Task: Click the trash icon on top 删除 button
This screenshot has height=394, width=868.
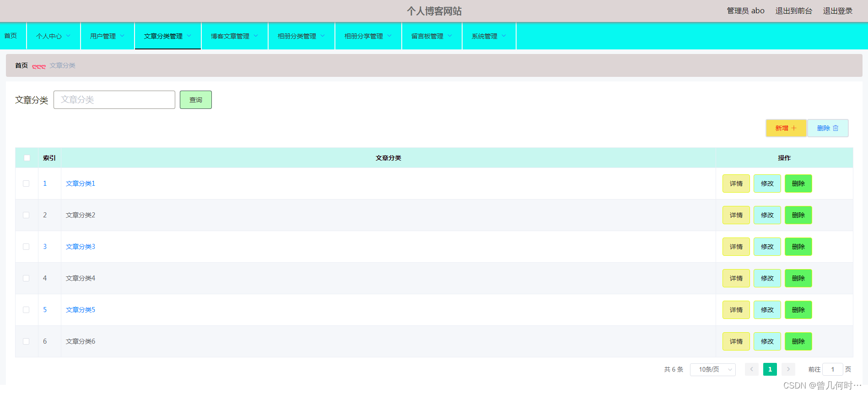Action: (836, 128)
